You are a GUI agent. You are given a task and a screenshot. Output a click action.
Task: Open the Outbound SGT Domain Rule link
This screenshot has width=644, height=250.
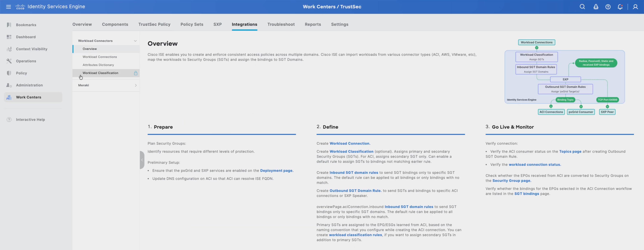355,191
